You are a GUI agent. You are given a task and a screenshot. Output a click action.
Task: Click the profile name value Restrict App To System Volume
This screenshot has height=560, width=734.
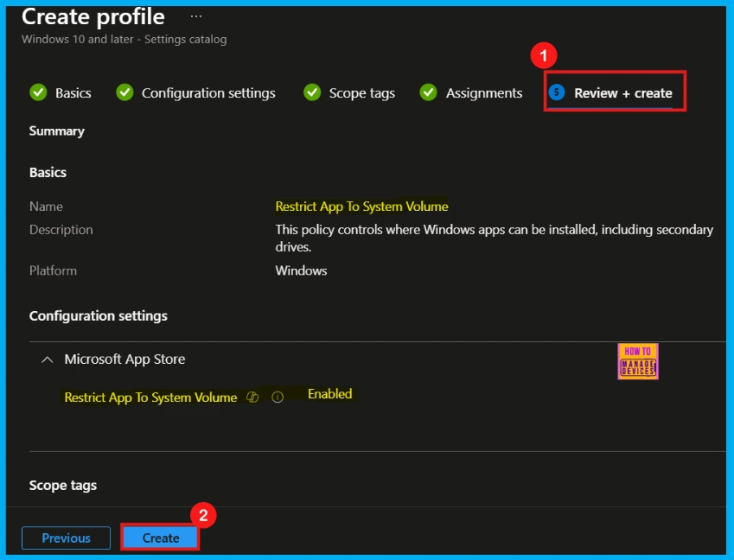[x=361, y=207]
